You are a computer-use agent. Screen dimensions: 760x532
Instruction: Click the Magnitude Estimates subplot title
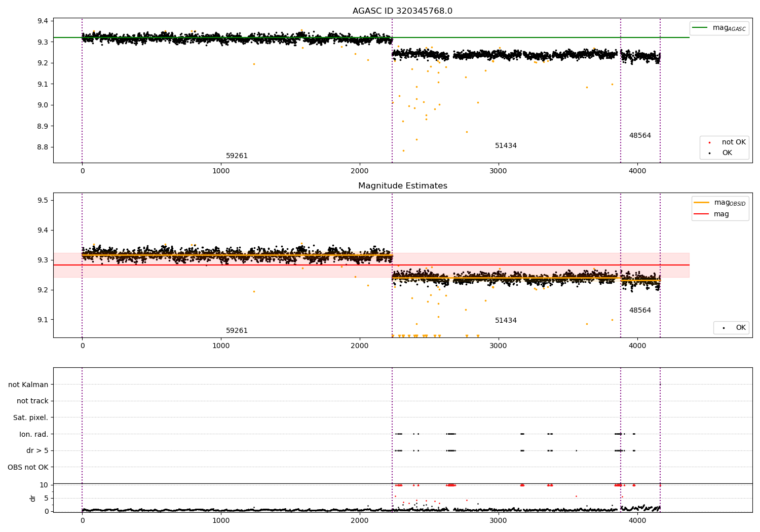(403, 186)
